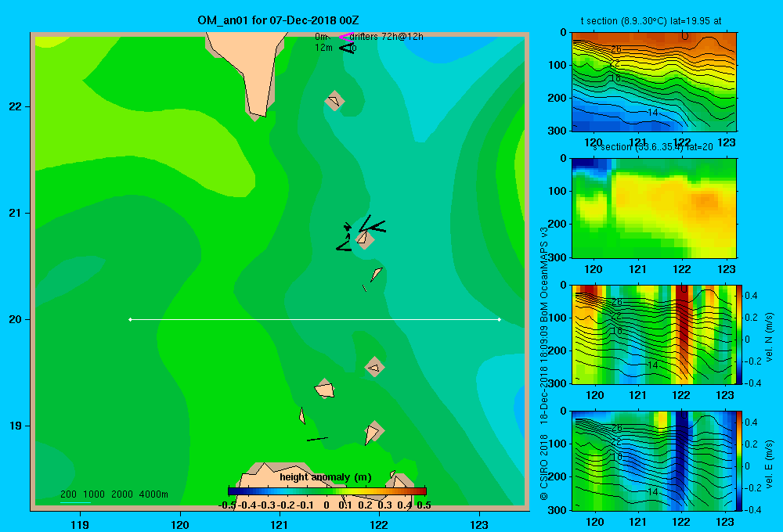
Task: Click the 'drifters 72h@12h' legend text
Action: 387,37
